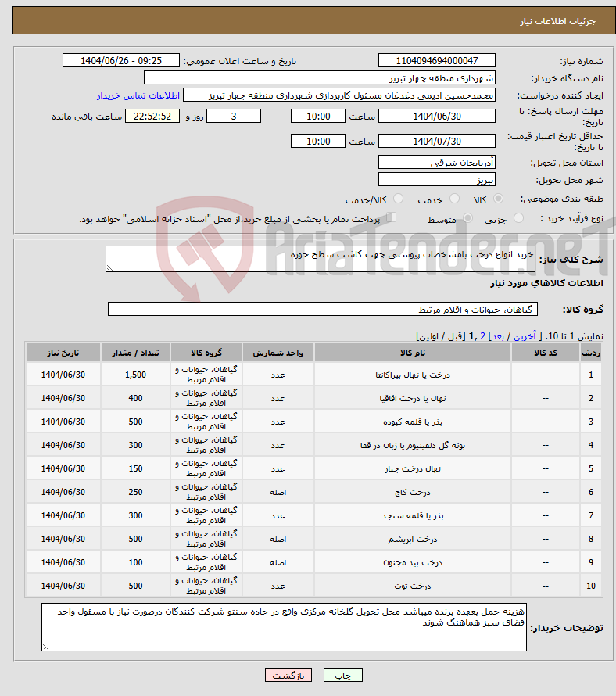Screen dimensions: 616x696
Task: Click the تاریخ نیاز column header
Action: 63,353
